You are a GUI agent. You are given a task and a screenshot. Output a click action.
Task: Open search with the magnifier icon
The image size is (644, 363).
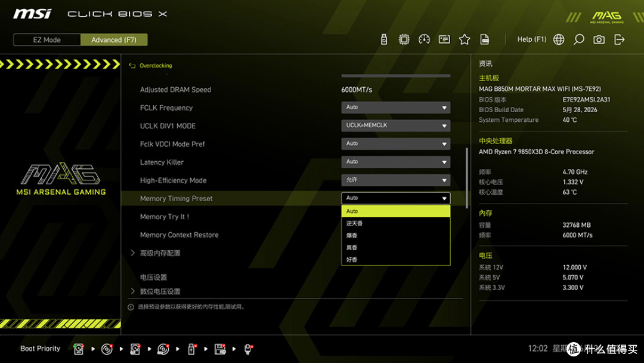click(578, 39)
